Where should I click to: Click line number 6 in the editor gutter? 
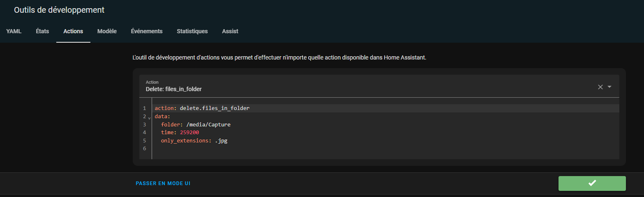145,149
